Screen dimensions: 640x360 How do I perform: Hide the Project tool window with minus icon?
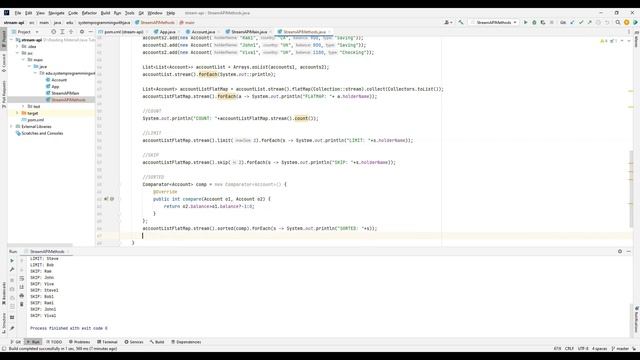[91, 31]
